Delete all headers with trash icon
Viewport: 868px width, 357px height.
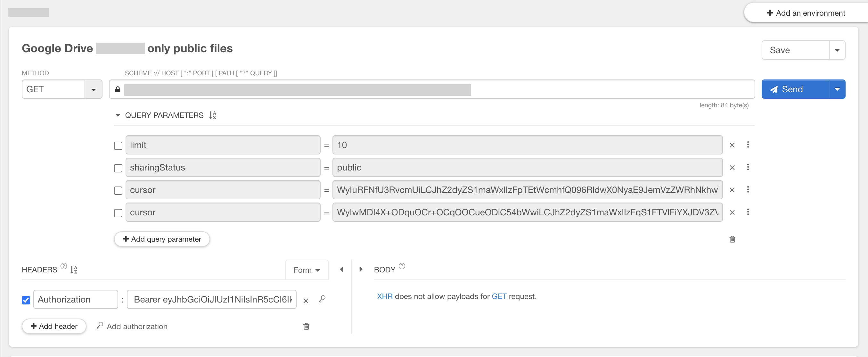pyautogui.click(x=306, y=326)
